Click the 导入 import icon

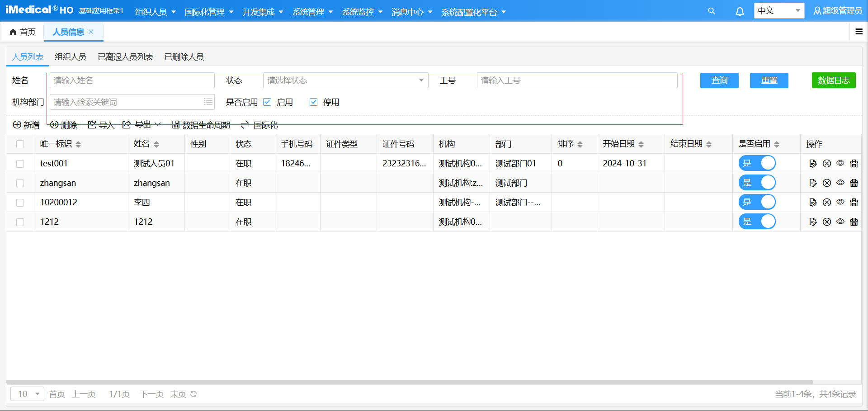point(92,125)
